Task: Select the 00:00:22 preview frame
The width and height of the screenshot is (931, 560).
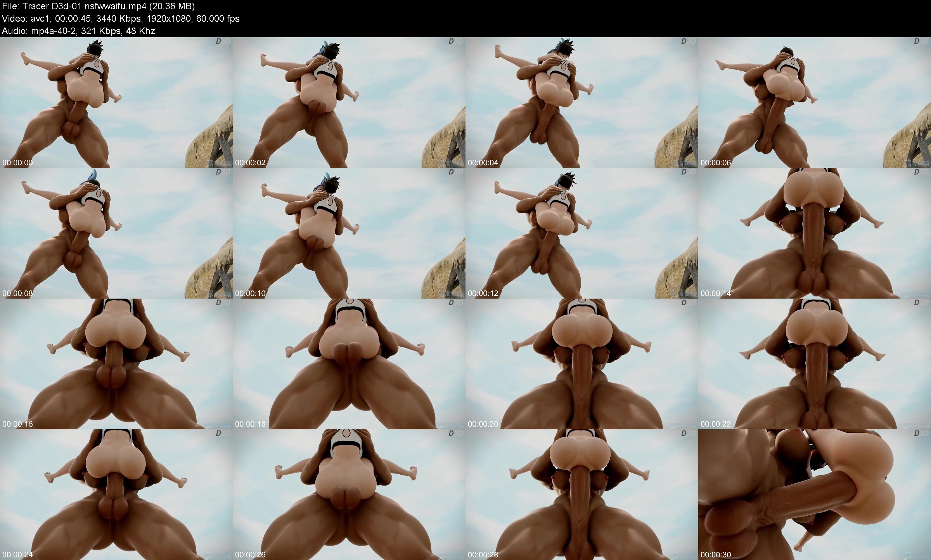Action: pyautogui.click(x=815, y=364)
